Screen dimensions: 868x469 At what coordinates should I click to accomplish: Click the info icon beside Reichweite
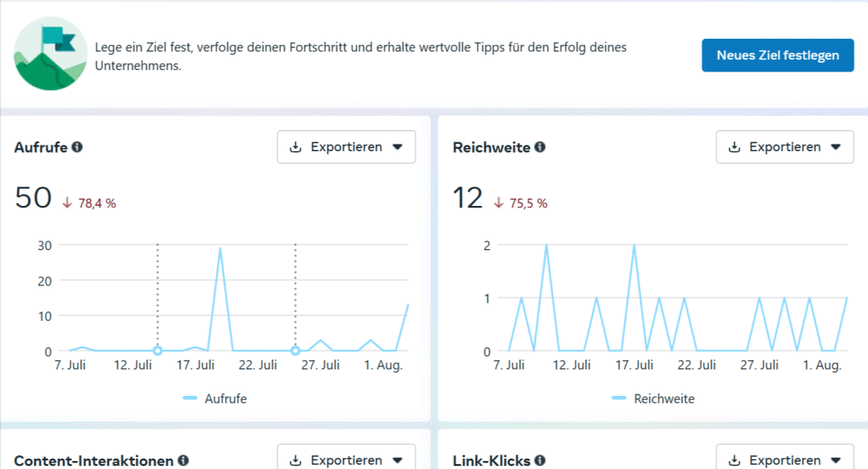(x=540, y=147)
